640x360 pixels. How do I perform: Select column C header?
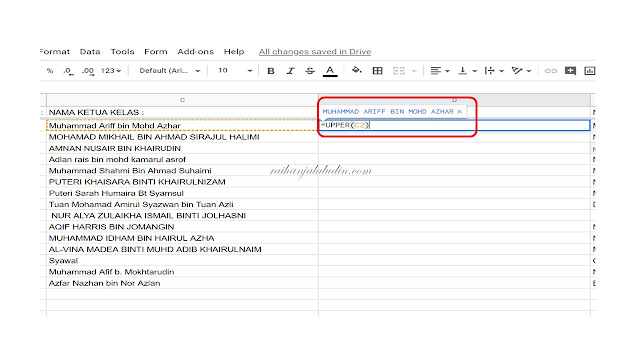click(182, 100)
